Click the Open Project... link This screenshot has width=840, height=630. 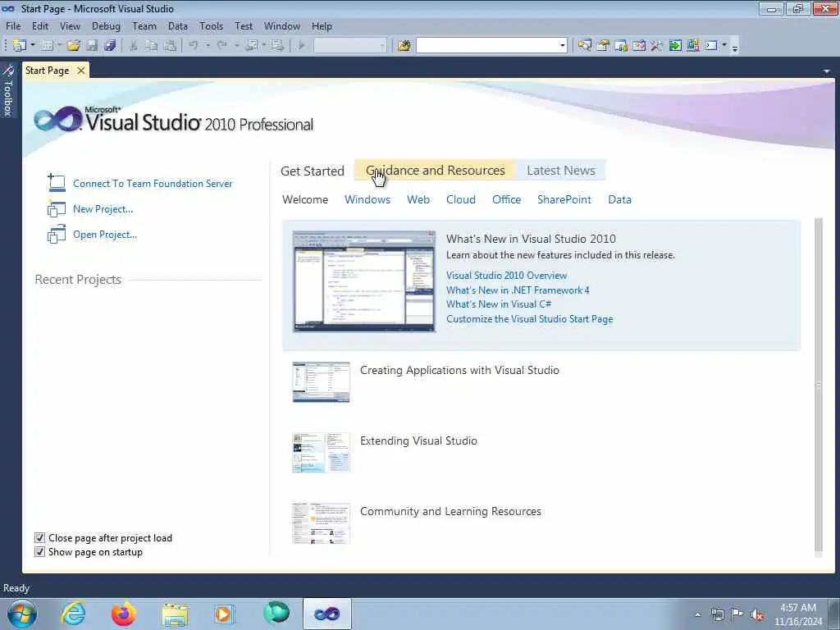[105, 235]
